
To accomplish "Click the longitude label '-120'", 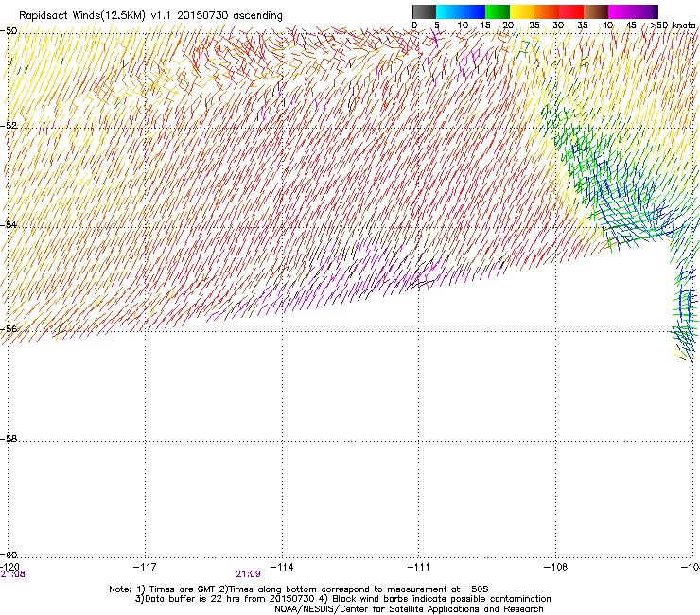I will tap(9, 567).
